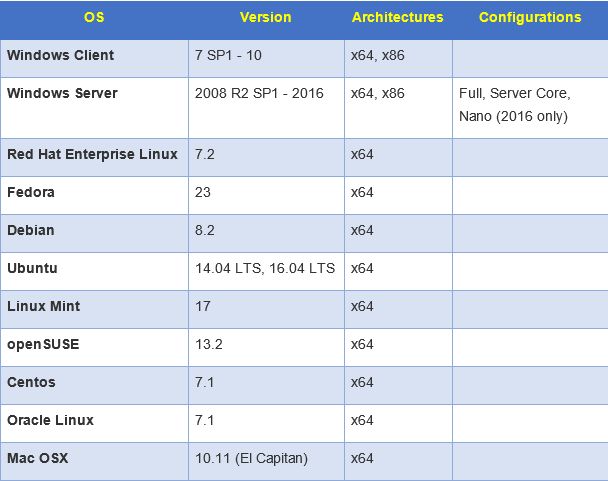Select the Windows Server row label
The width and height of the screenshot is (608, 481).
(62, 93)
